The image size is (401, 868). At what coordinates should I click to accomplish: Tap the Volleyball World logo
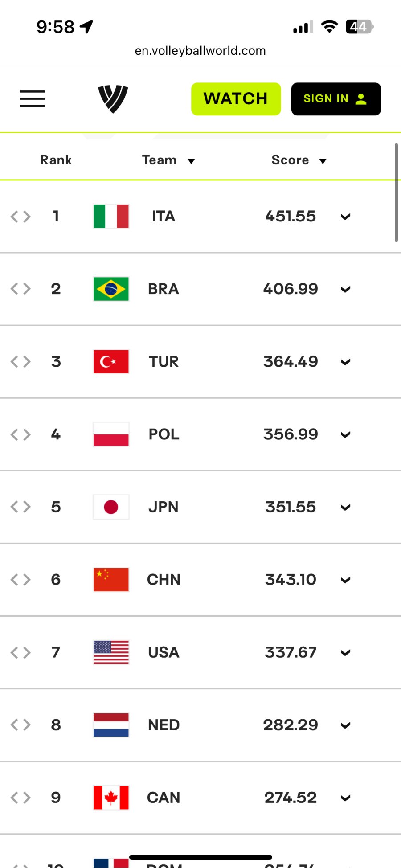tap(113, 99)
